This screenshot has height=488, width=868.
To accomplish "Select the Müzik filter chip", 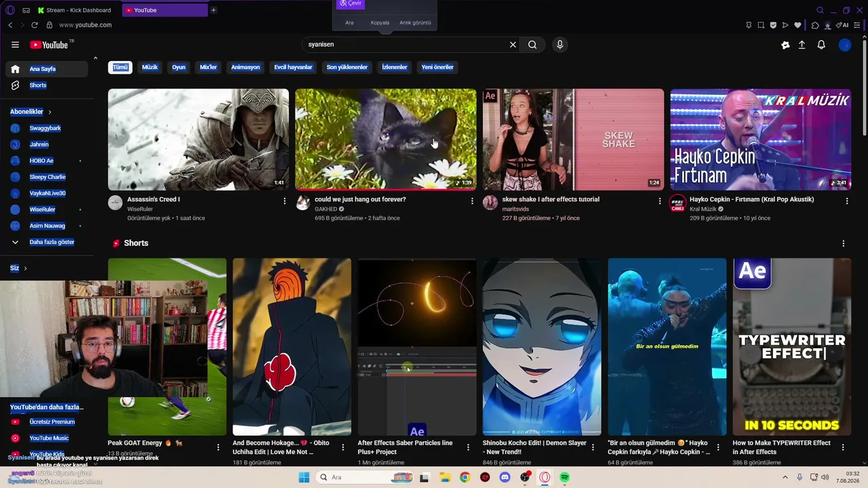I will coord(150,68).
